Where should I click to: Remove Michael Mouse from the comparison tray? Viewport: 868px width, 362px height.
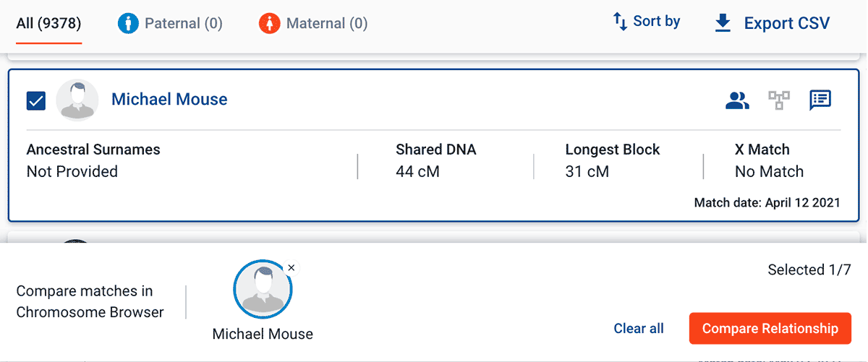point(291,268)
